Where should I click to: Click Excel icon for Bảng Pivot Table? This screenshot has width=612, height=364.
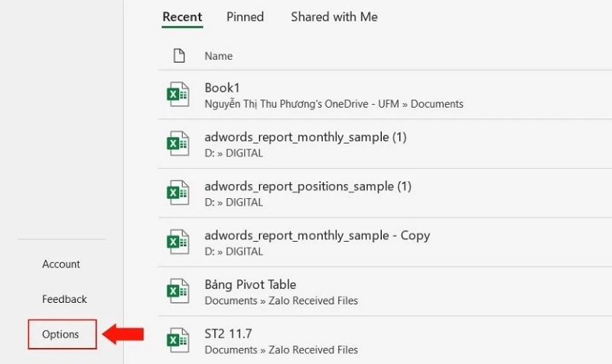[x=178, y=291]
